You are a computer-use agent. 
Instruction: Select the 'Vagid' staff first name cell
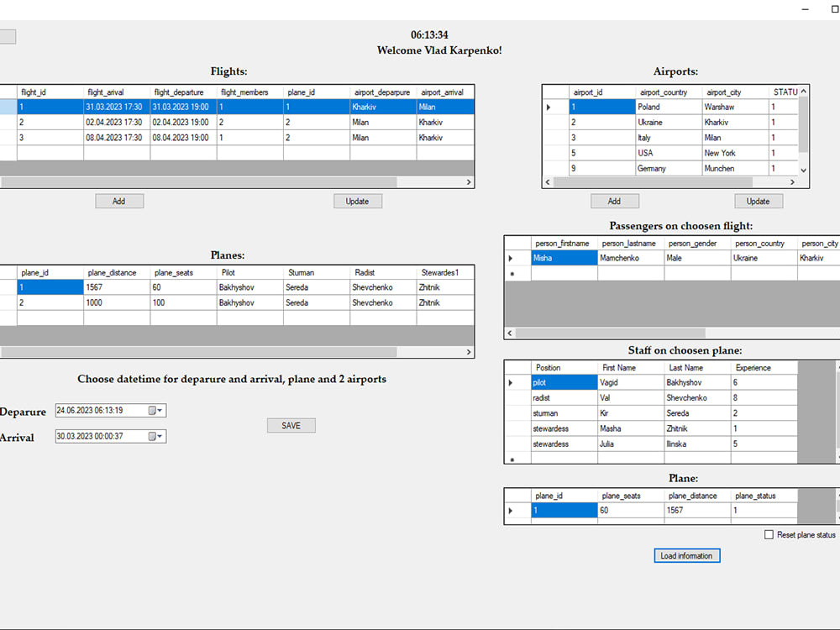tap(631, 382)
